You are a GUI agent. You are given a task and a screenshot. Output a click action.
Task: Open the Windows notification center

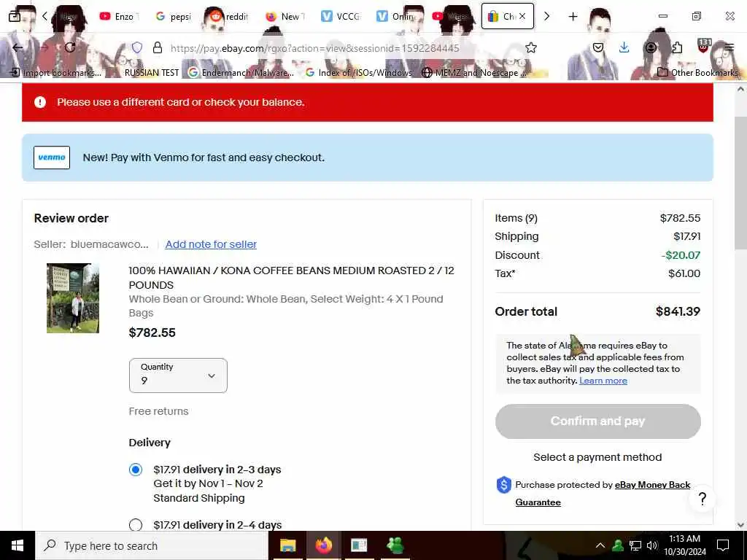(723, 545)
